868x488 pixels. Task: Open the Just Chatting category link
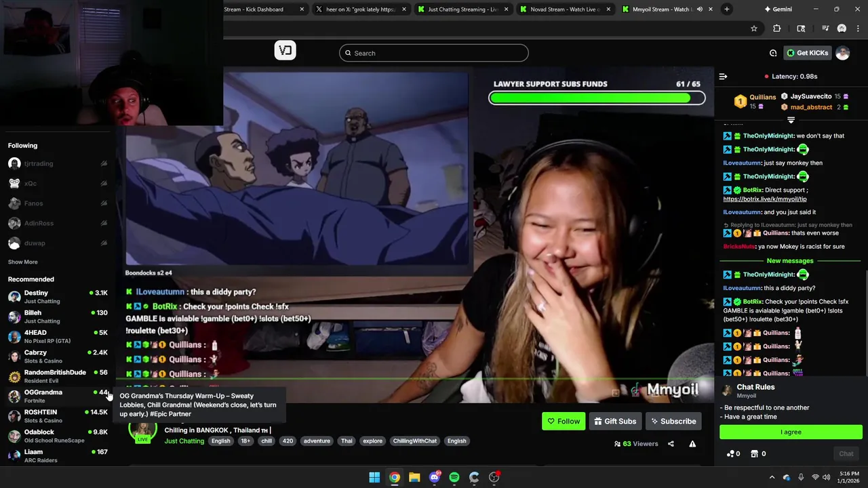[184, 441]
